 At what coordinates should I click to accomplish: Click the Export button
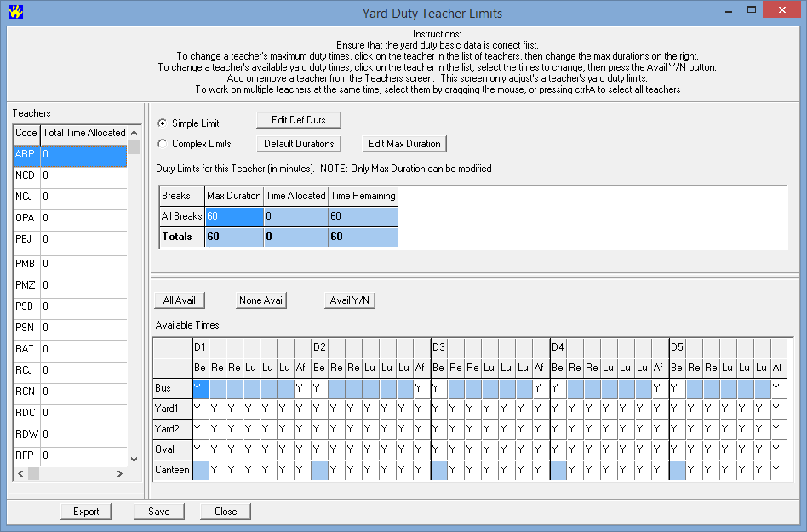point(86,512)
